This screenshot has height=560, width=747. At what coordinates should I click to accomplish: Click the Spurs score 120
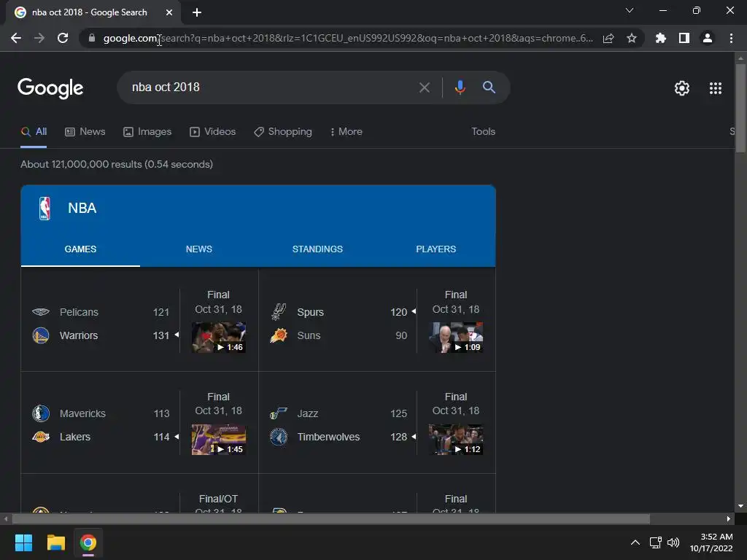click(399, 312)
